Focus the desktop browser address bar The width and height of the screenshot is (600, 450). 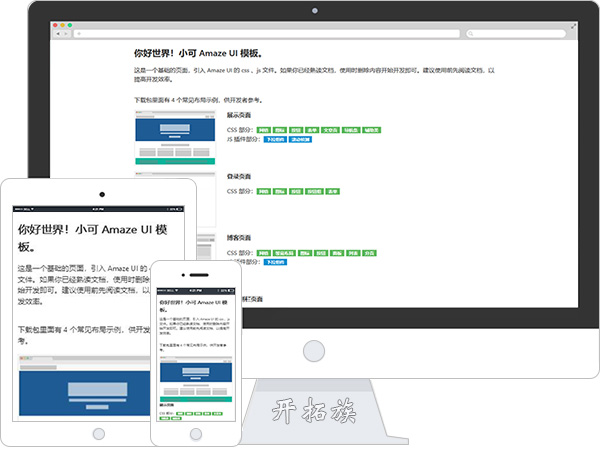[x=267, y=34]
